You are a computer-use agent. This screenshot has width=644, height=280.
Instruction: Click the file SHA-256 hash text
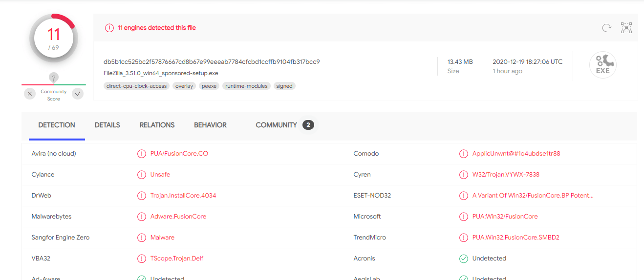[x=212, y=62]
